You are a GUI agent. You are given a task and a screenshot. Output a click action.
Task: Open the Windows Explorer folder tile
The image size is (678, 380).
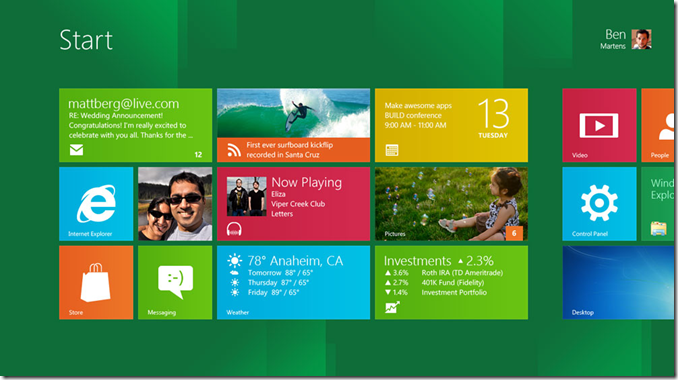pos(658,204)
